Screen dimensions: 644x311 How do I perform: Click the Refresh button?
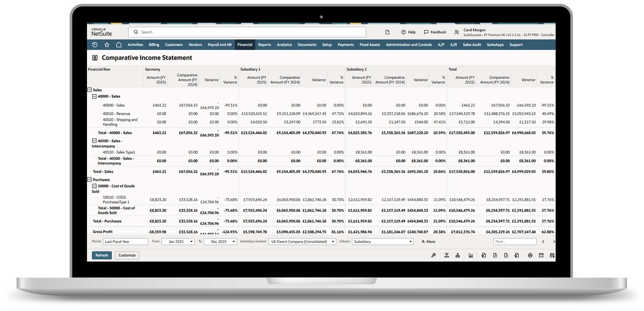click(x=102, y=255)
